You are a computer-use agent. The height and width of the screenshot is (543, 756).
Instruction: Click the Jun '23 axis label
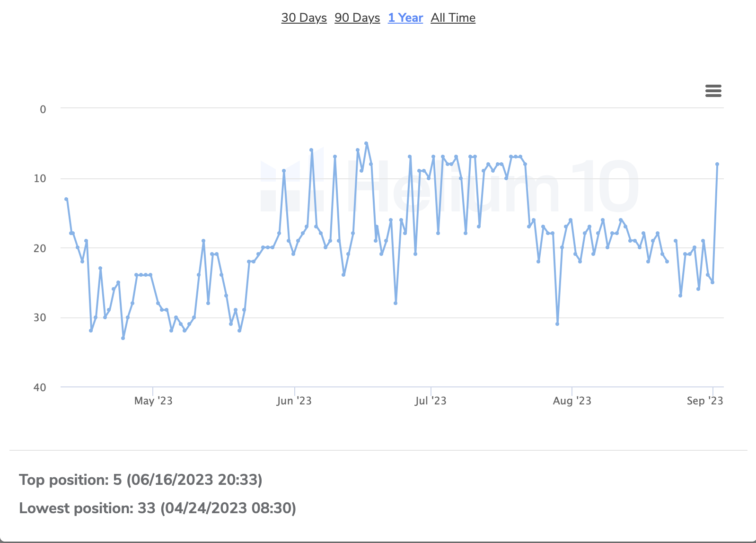[294, 401]
